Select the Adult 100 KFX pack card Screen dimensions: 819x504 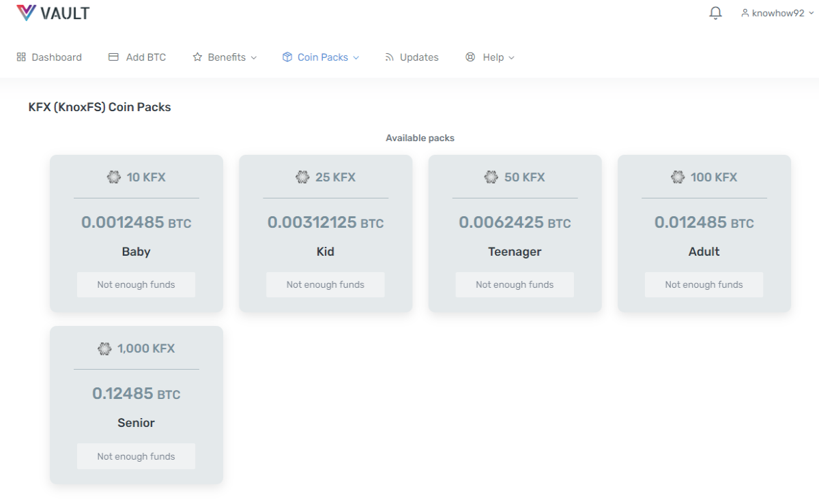pyautogui.click(x=704, y=233)
